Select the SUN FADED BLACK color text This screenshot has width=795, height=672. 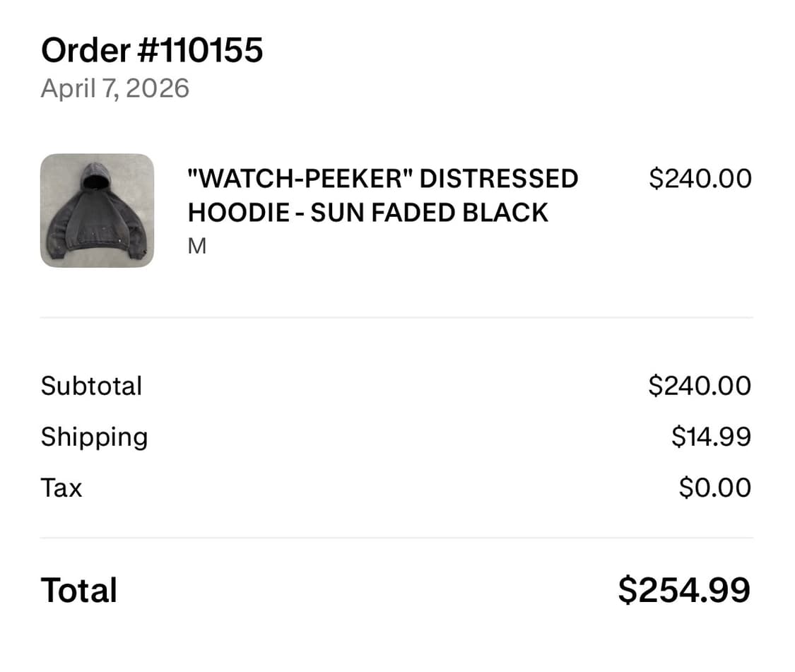pyautogui.click(x=429, y=212)
